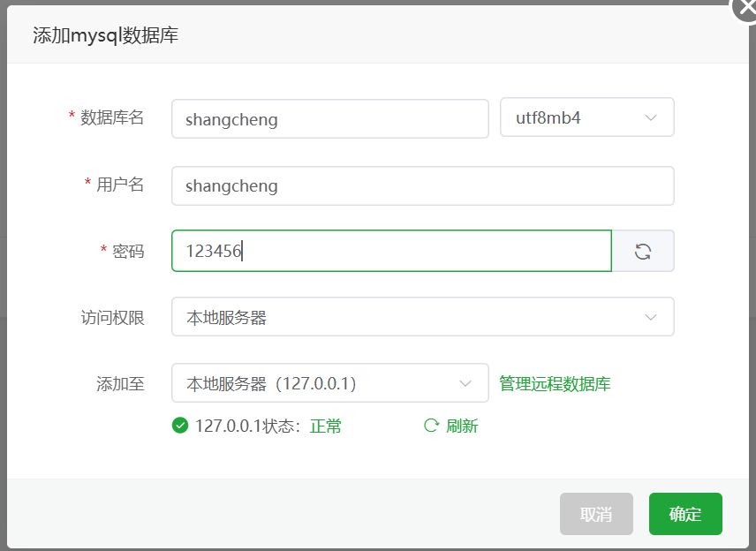Open the 本地服务器 (127.0.0.1) dropdown
The image size is (756, 551).
329,383
